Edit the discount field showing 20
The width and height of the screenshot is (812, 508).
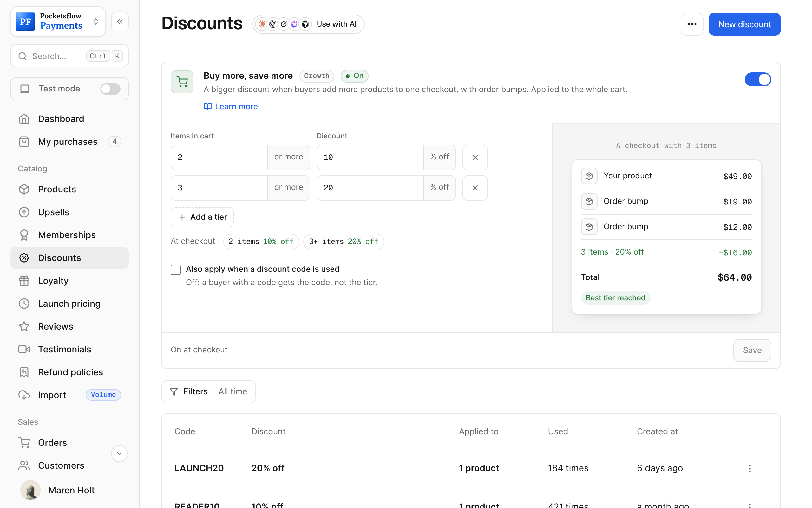pos(370,188)
